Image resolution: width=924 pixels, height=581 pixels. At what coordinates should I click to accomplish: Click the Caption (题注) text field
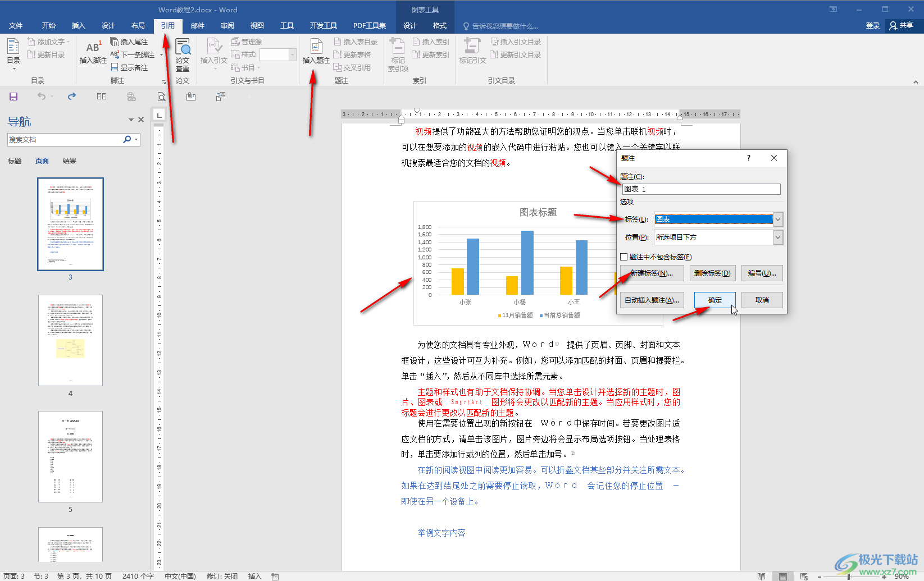pos(701,189)
